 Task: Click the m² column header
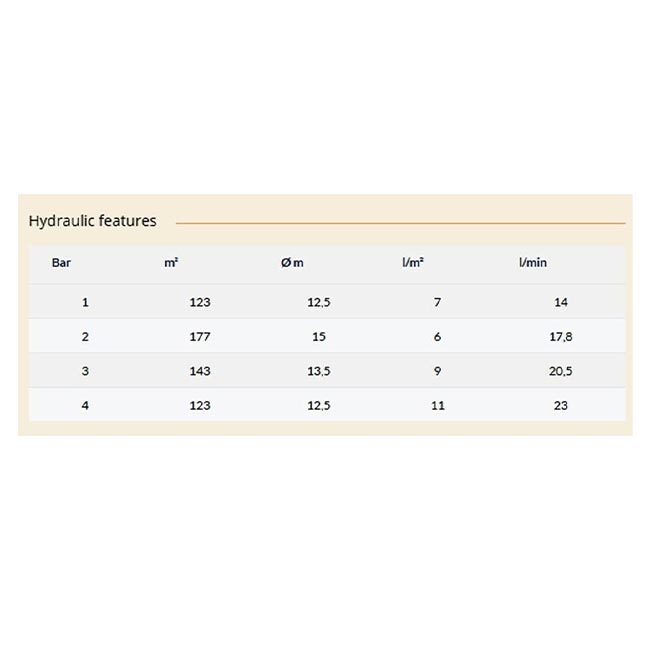tap(171, 263)
